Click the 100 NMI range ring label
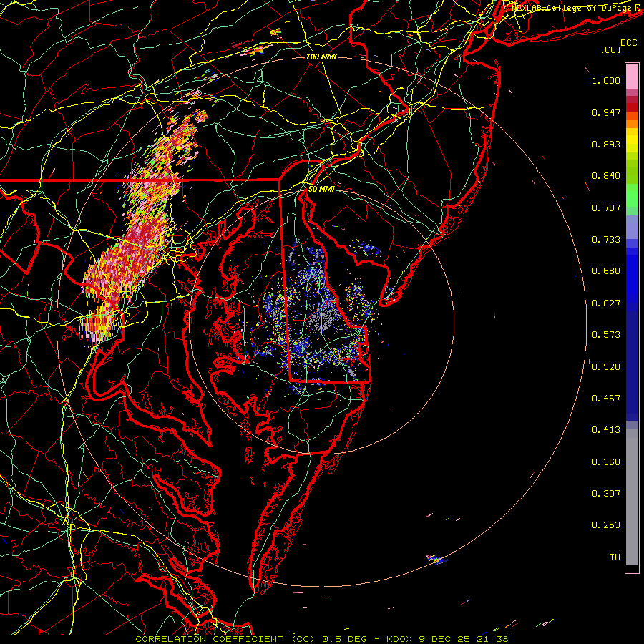Screen dimensions: 644x644 321,57
